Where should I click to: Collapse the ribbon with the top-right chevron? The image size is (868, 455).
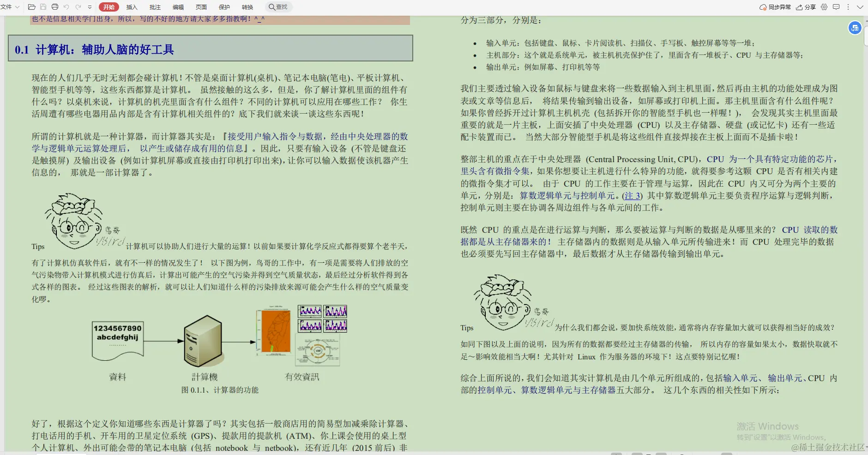click(860, 7)
